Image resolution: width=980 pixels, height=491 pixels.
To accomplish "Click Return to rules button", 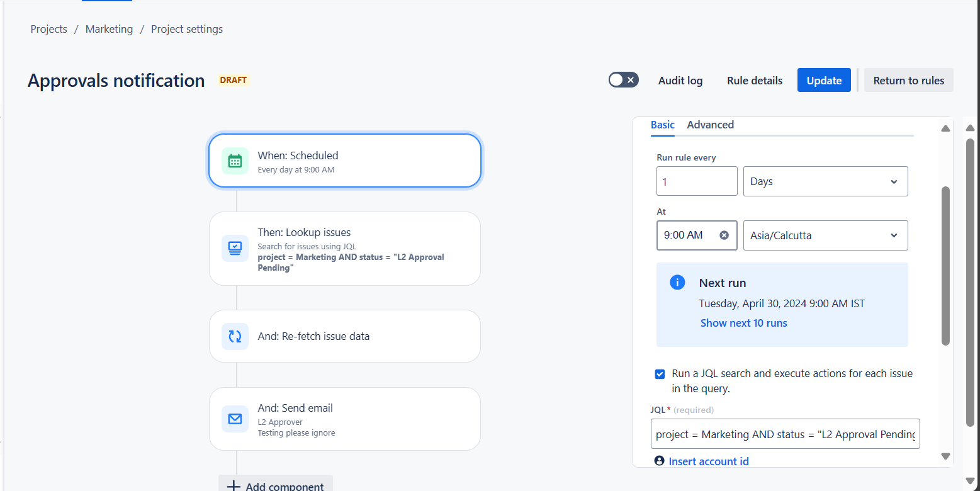I will 908,80.
